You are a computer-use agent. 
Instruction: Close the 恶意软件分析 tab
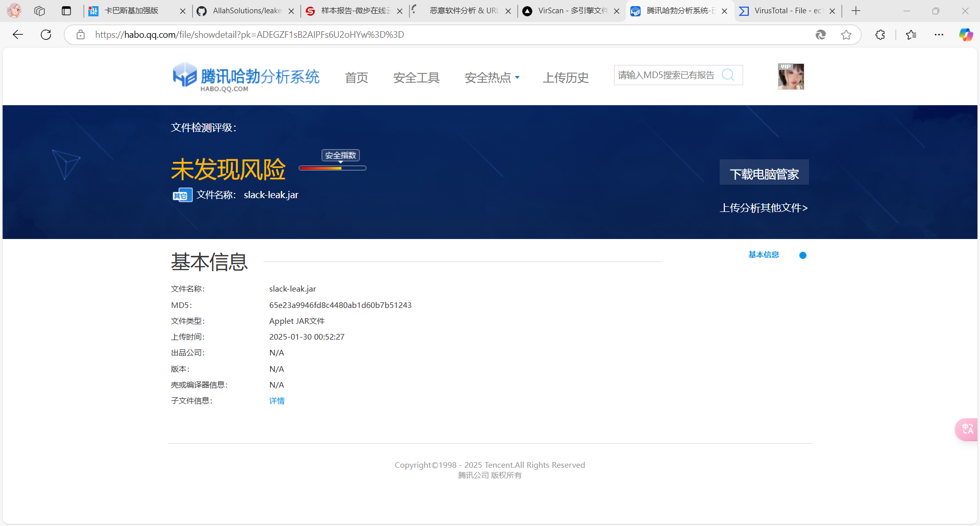click(508, 11)
